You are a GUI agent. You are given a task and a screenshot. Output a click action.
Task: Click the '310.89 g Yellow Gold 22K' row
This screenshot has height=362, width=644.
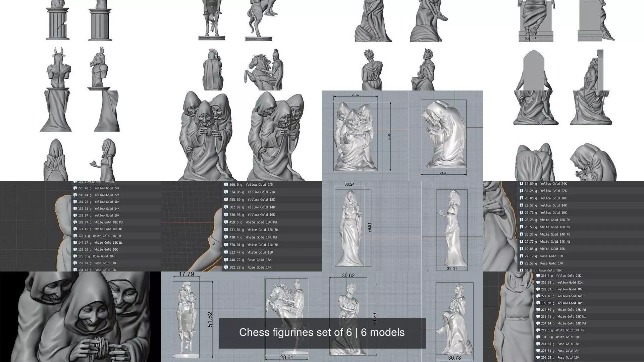tap(589, 283)
